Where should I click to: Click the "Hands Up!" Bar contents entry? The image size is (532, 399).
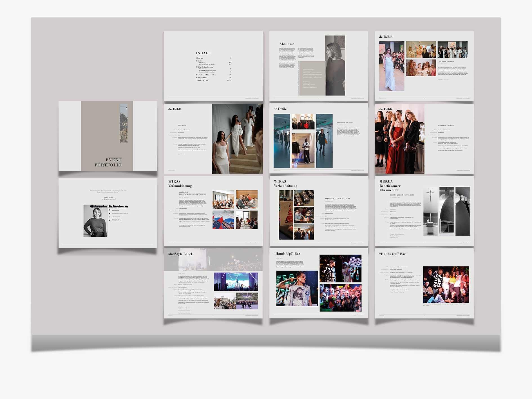pyautogui.click(x=202, y=80)
